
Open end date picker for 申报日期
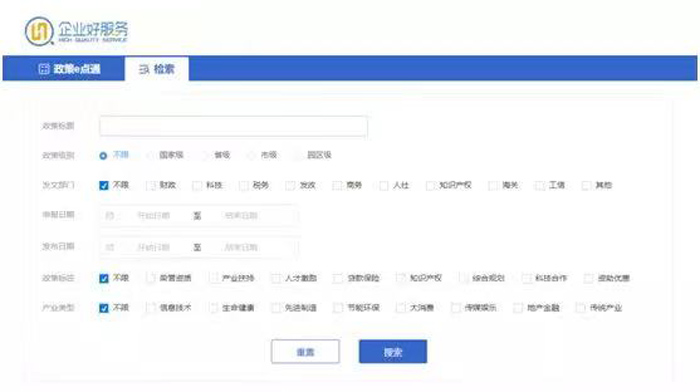click(241, 216)
